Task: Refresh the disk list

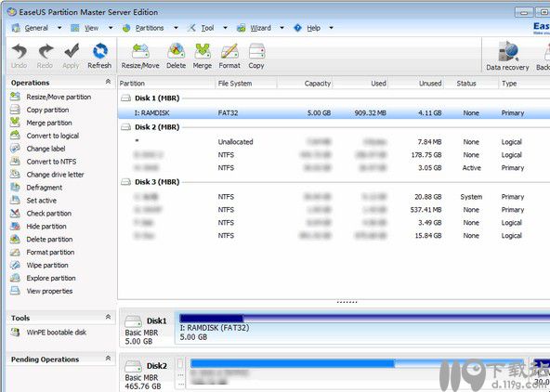Action: 99,56
